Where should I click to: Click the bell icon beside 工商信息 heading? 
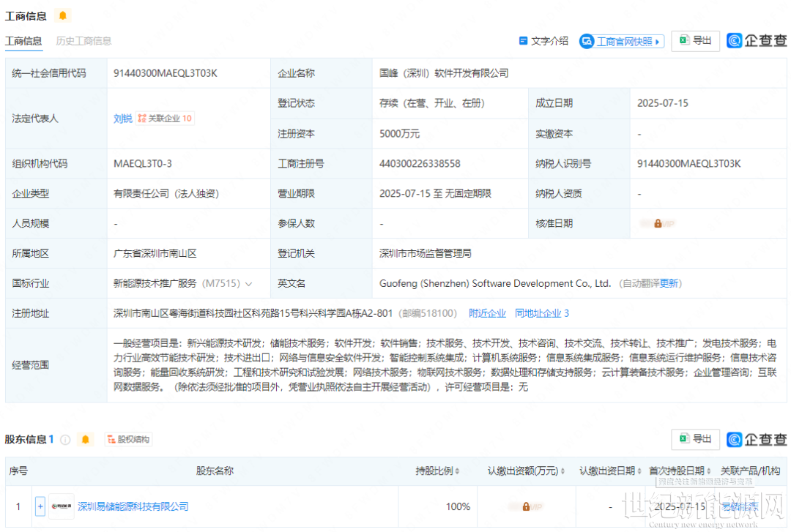[62, 15]
